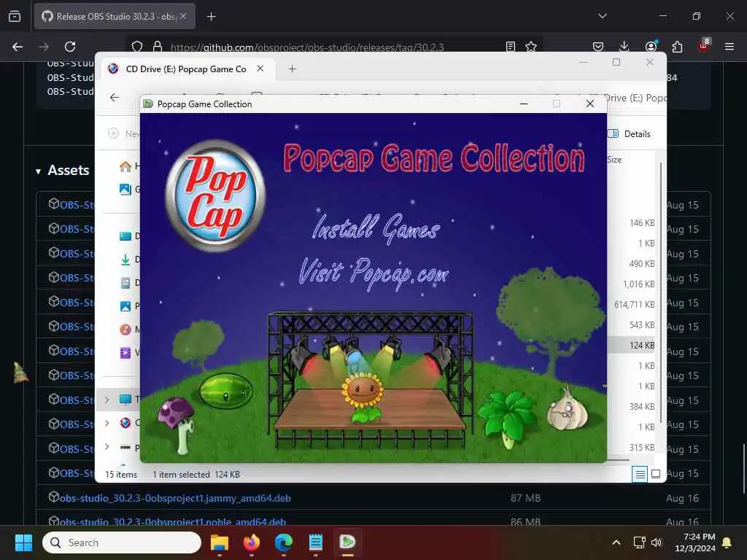747x560 pixels.
Task: Click the sunflower on the stage
Action: [x=363, y=396]
